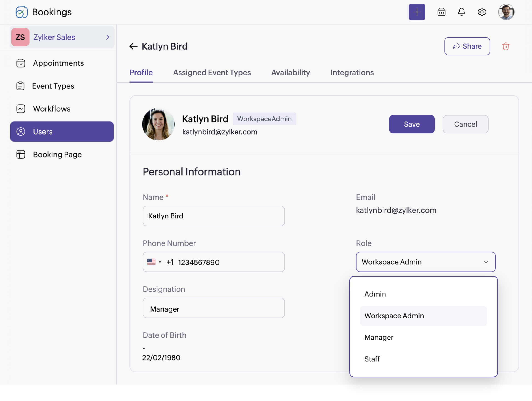Open the notifications bell
The width and height of the screenshot is (532, 401).
tap(461, 12)
